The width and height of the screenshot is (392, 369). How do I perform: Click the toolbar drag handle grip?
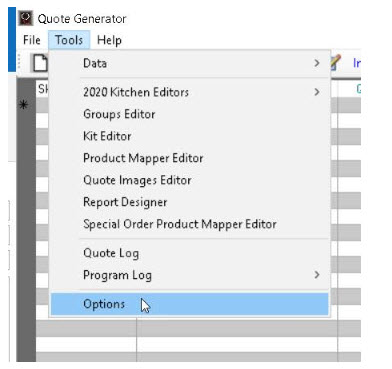(x=19, y=62)
